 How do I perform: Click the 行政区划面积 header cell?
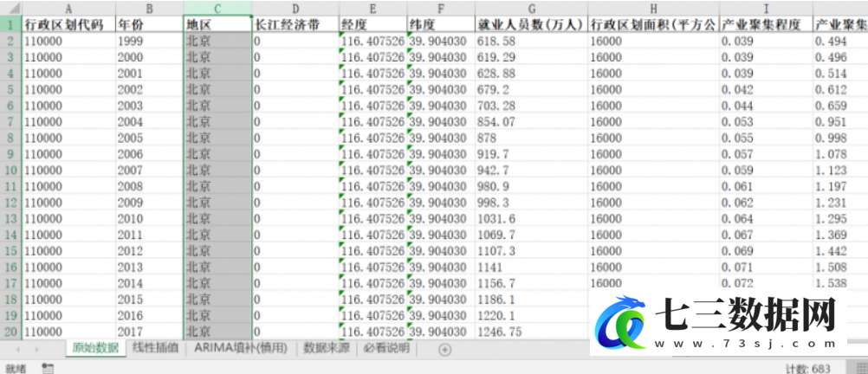pos(653,25)
